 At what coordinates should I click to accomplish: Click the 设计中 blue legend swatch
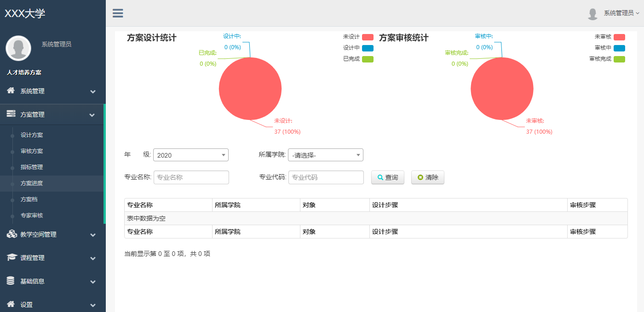tap(368, 48)
